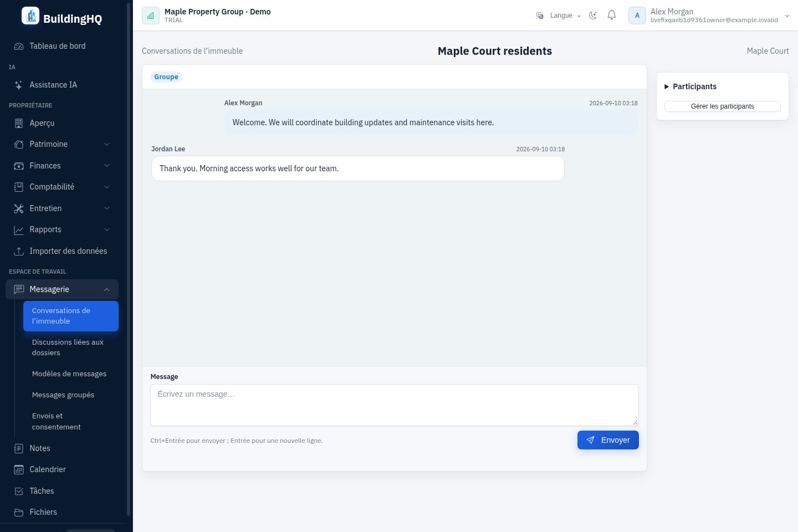Select Messages groupés menu item

(x=63, y=395)
